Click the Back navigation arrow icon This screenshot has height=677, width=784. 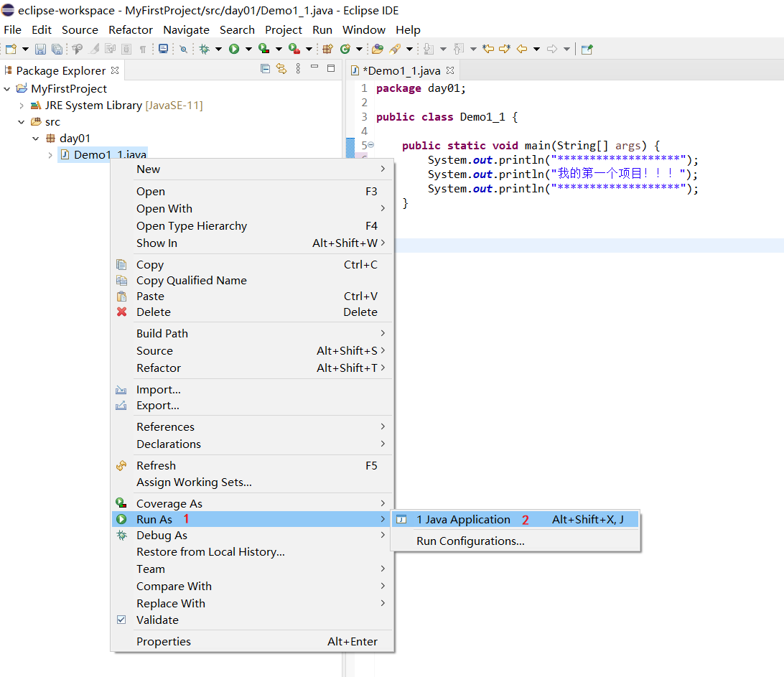click(x=522, y=49)
